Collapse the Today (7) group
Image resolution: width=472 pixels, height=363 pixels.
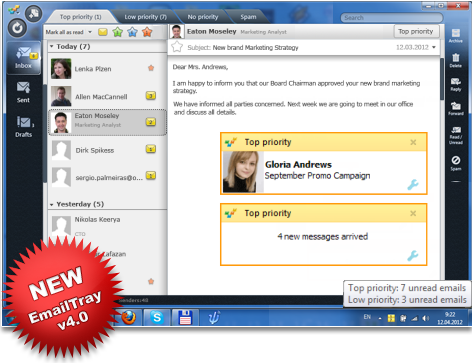pyautogui.click(x=52, y=47)
